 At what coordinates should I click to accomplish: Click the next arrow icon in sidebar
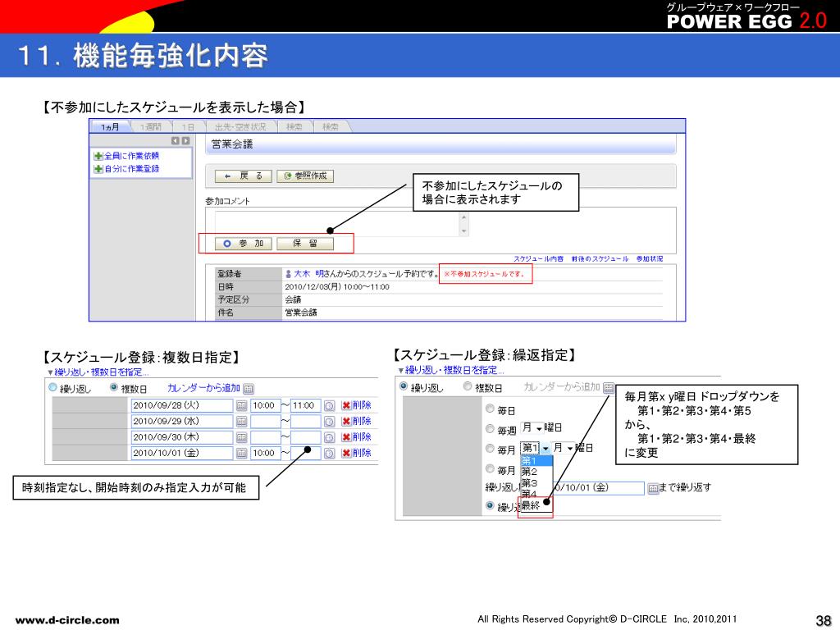pyautogui.click(x=185, y=141)
